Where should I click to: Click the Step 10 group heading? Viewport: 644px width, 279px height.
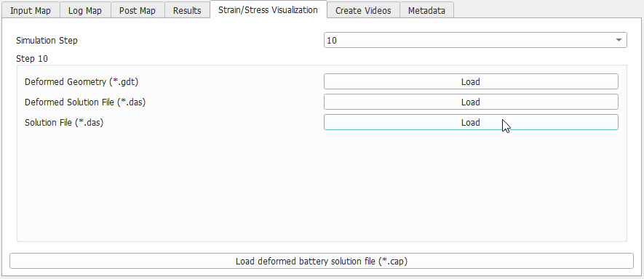pyautogui.click(x=32, y=59)
